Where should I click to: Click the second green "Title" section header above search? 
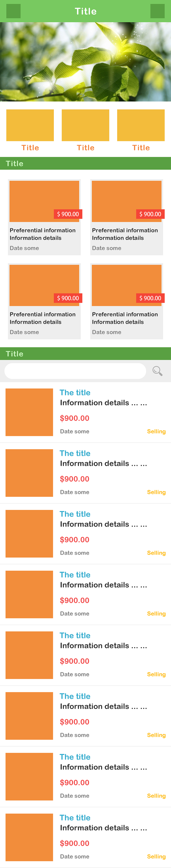pos(15,353)
